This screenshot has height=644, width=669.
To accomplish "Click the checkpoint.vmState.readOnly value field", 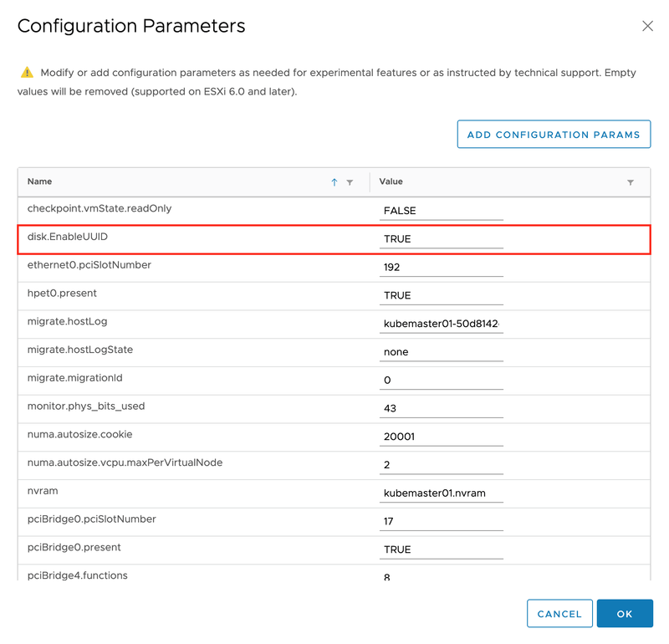I will pyautogui.click(x=441, y=211).
